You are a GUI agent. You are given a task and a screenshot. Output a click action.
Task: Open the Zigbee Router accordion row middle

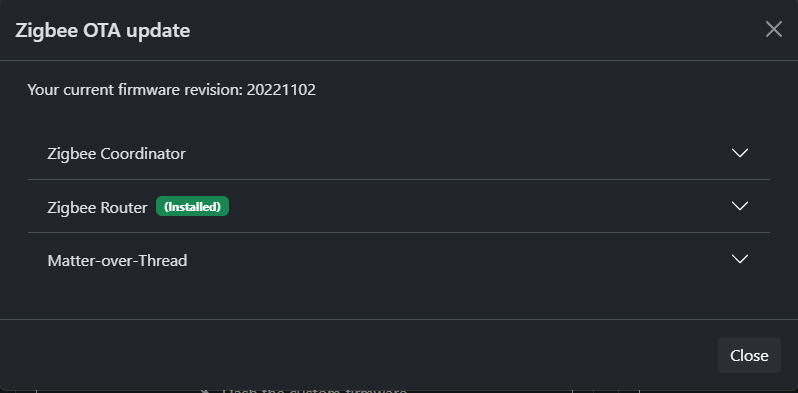pyautogui.click(x=399, y=206)
